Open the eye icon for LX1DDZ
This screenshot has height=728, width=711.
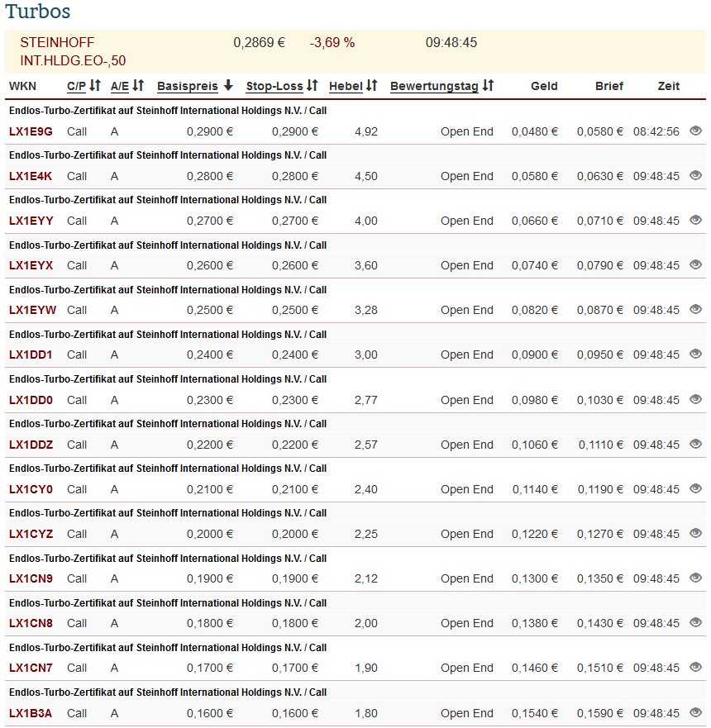(695, 444)
